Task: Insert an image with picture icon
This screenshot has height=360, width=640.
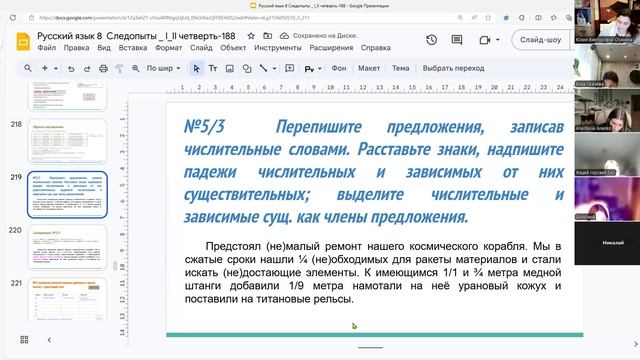Action: coord(230,69)
